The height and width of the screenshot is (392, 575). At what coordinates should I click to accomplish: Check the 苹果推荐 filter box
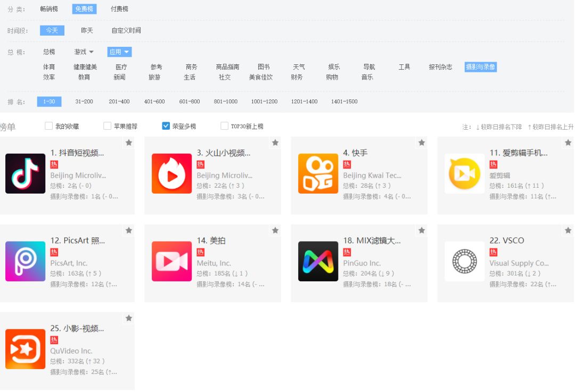tap(106, 126)
